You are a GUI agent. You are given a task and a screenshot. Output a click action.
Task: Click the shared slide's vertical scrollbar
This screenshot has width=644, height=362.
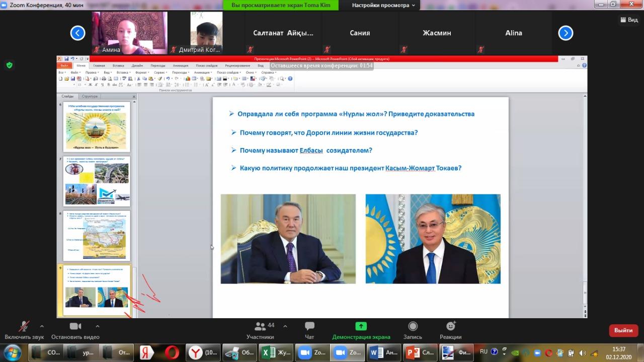(x=584, y=201)
